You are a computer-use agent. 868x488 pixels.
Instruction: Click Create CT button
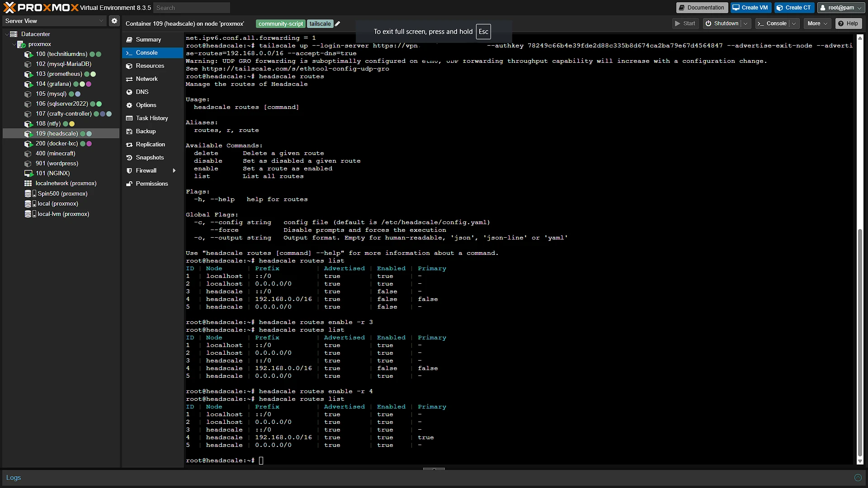(x=794, y=8)
